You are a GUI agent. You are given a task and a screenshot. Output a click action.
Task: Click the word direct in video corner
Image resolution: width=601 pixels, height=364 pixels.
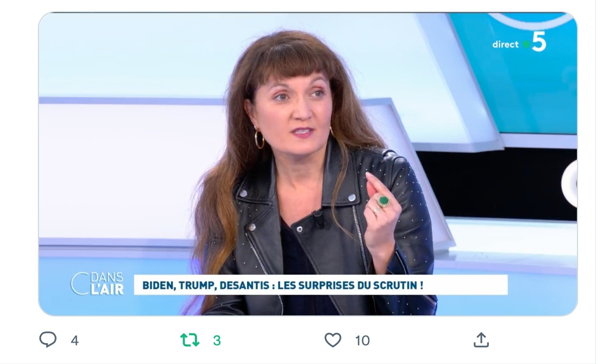505,44
